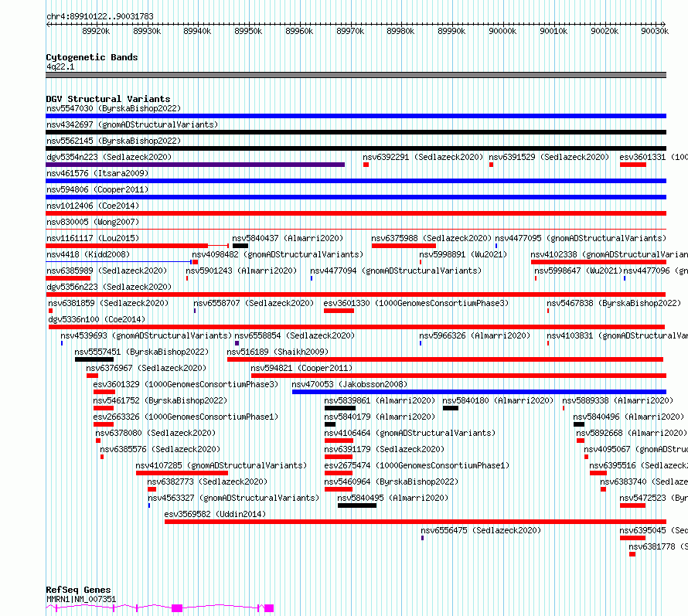Click the black nsv5557451 variant bar

pos(94,359)
